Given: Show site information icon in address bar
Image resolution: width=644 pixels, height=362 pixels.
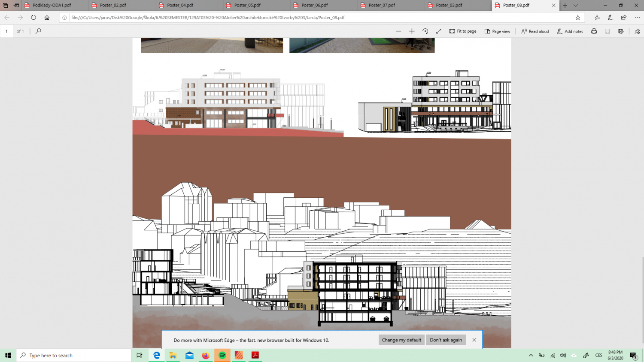Looking at the screenshot, I should tap(64, 18).
